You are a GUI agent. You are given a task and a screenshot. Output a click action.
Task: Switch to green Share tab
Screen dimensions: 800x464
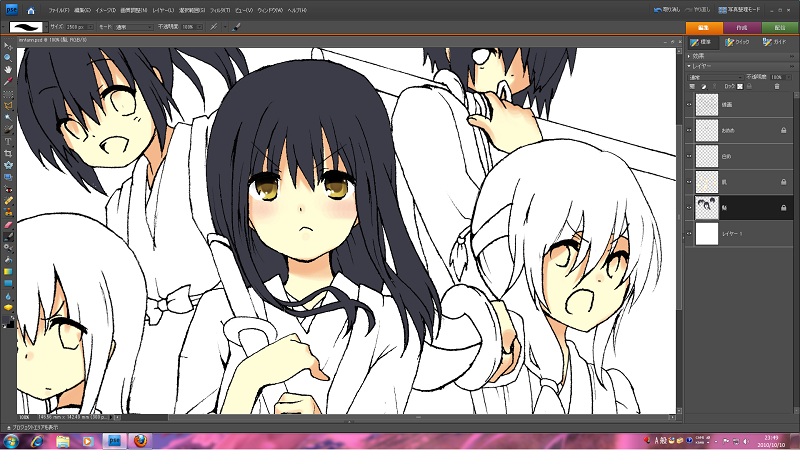pyautogui.click(x=780, y=28)
